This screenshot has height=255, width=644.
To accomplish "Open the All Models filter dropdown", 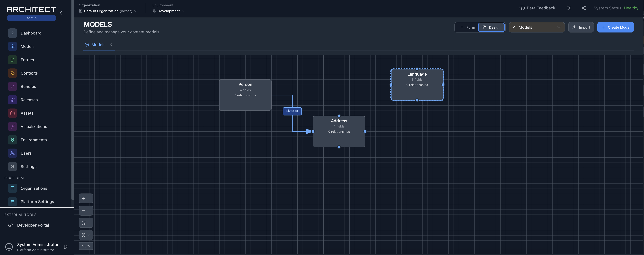I will click(537, 27).
